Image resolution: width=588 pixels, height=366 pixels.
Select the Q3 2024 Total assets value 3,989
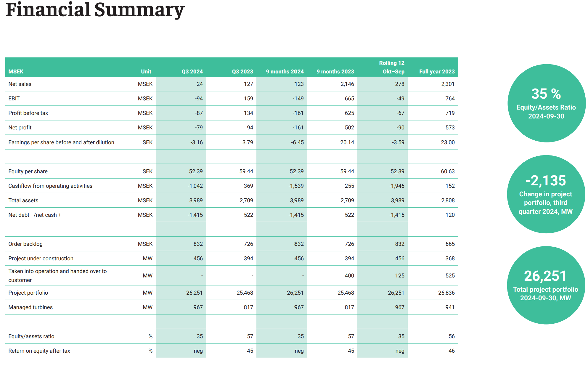(x=196, y=200)
